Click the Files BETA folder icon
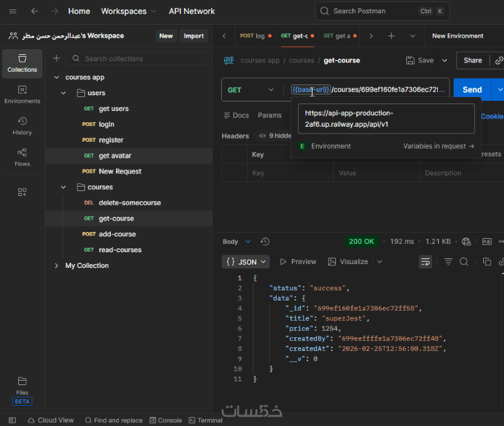The image size is (504, 426). pyautogui.click(x=22, y=381)
